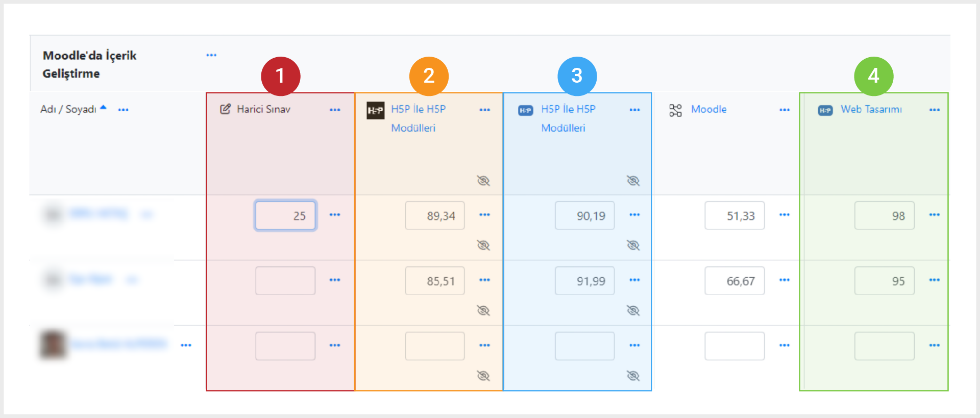The image size is (980, 418).
Task: Click hidden eye icon under grade 90,19
Action: pyautogui.click(x=633, y=245)
